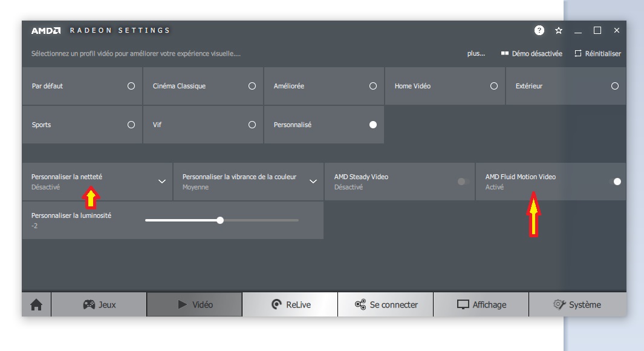This screenshot has width=644, height=351.
Task: Click the filled part of luminosité slider
Action: (x=181, y=220)
